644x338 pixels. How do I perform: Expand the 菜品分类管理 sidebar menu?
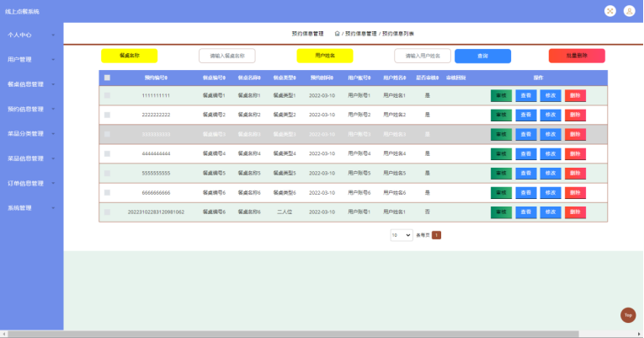(x=31, y=133)
